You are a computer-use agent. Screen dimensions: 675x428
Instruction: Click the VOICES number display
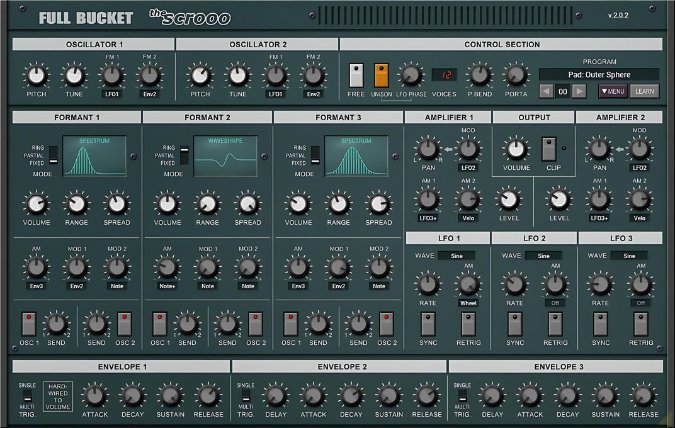445,75
